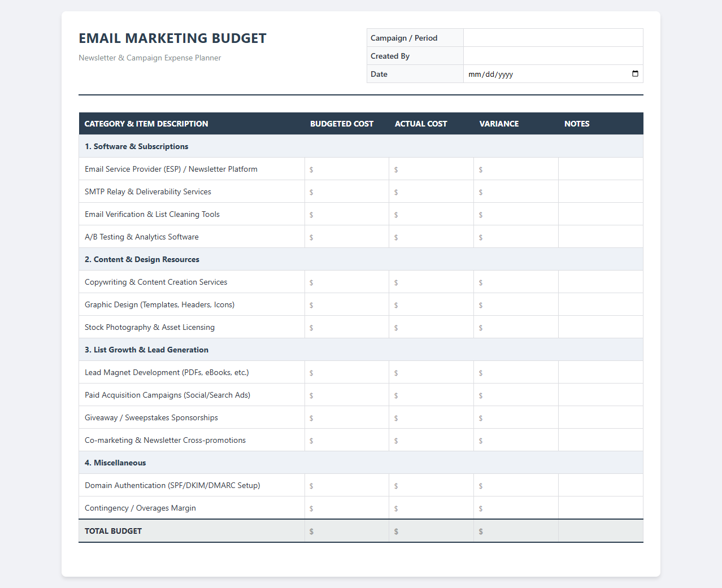The height and width of the screenshot is (588, 722).
Task: Click Variance for Paid Acquisition Campaigns
Action: pos(516,395)
